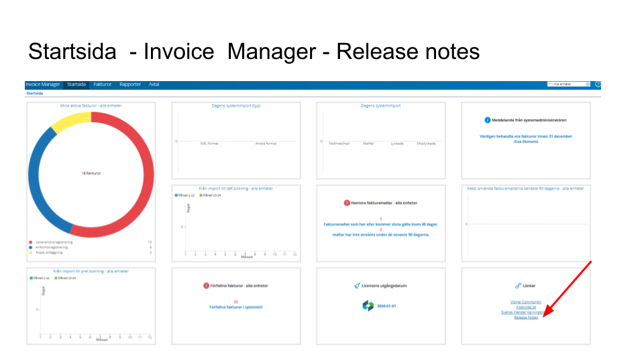The image size is (644, 362).
Task: Click the Förfallna fakturor - alla enheter heading
Action: point(239,286)
